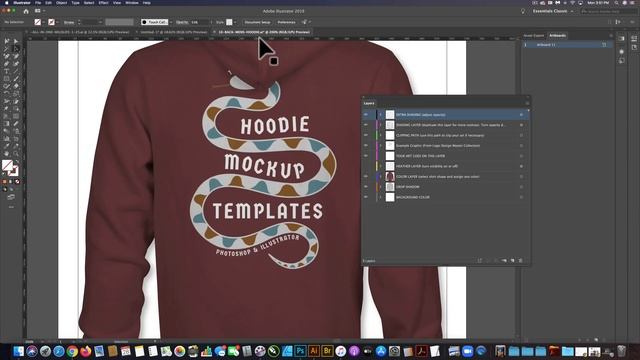
Task: Expand the CLIPPING PATH layer contents
Action: click(x=381, y=135)
